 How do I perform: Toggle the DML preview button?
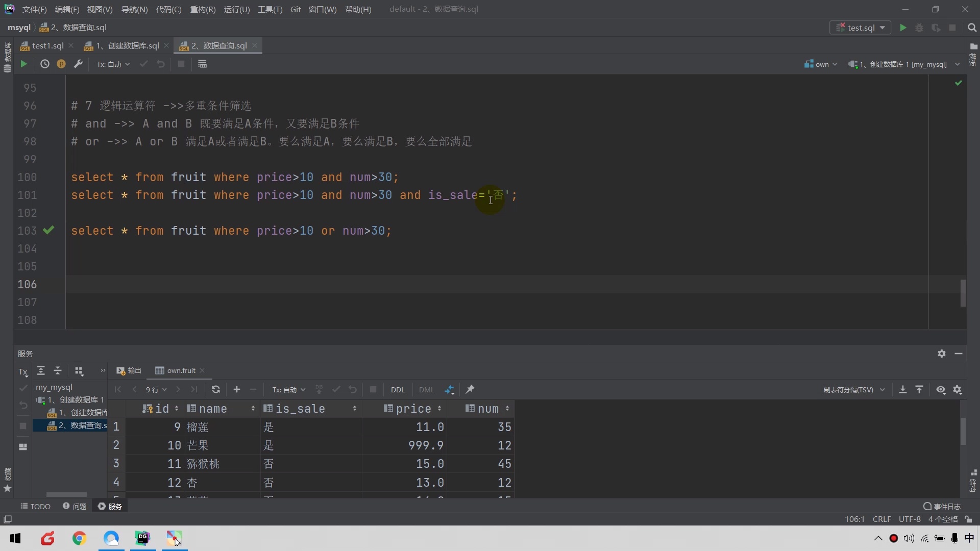[x=426, y=389]
